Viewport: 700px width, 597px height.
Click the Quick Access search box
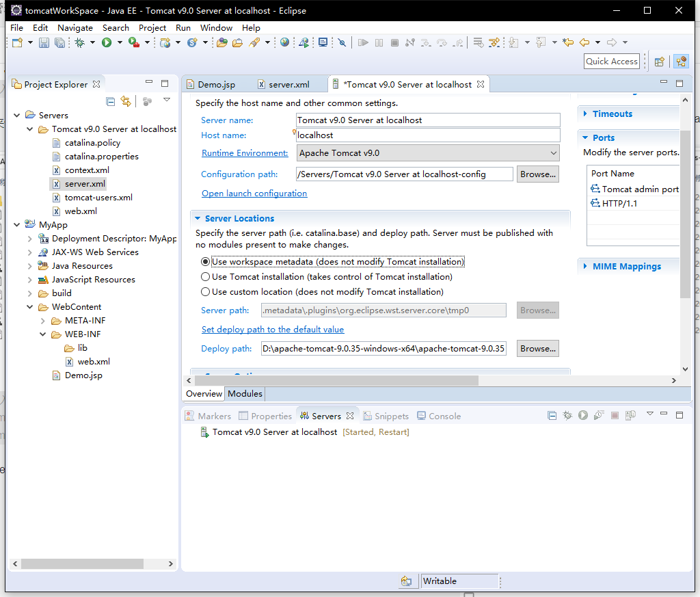pyautogui.click(x=612, y=61)
